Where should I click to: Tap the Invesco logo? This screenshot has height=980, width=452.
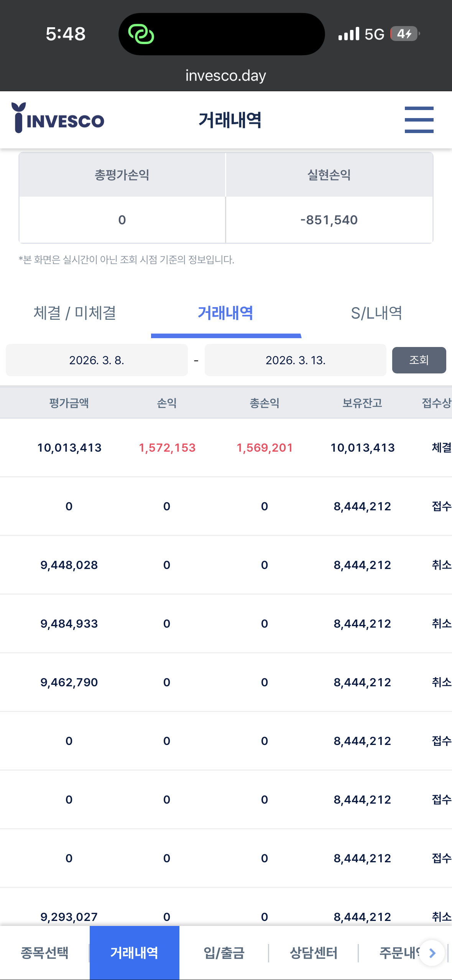tap(58, 118)
